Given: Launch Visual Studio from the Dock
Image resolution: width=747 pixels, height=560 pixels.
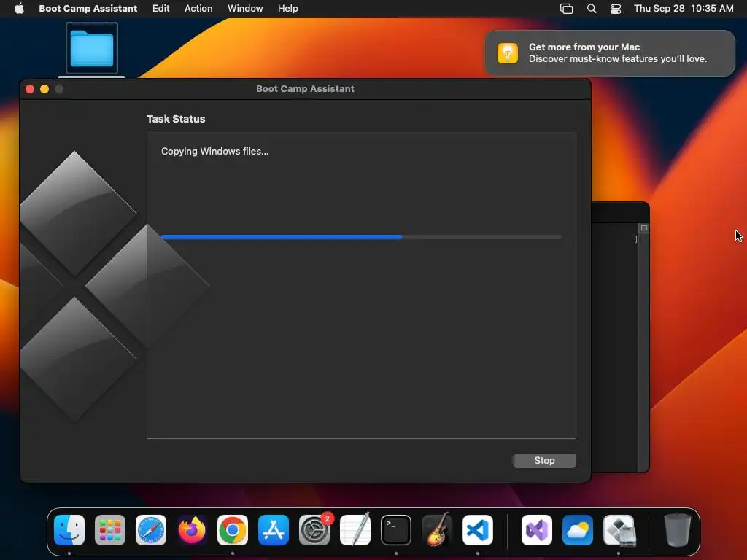Looking at the screenshot, I should tap(537, 530).
